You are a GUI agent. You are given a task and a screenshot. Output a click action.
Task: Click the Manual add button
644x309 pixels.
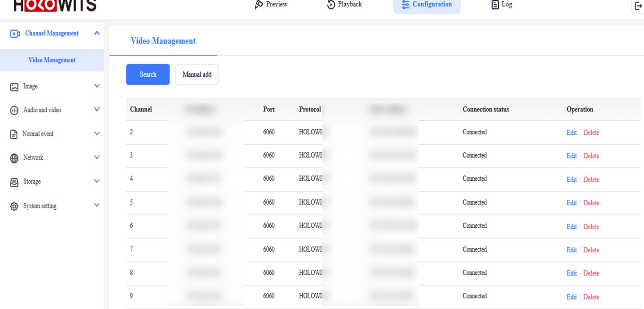coord(197,74)
